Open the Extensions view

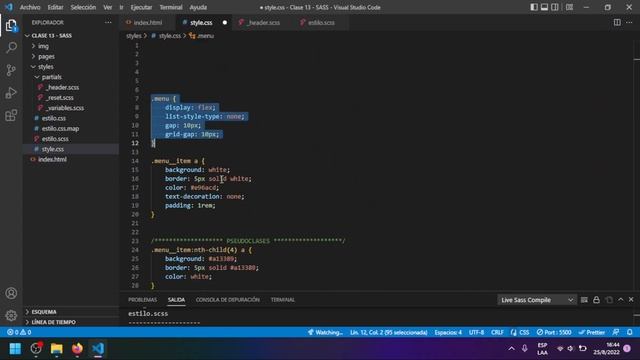click(11, 116)
